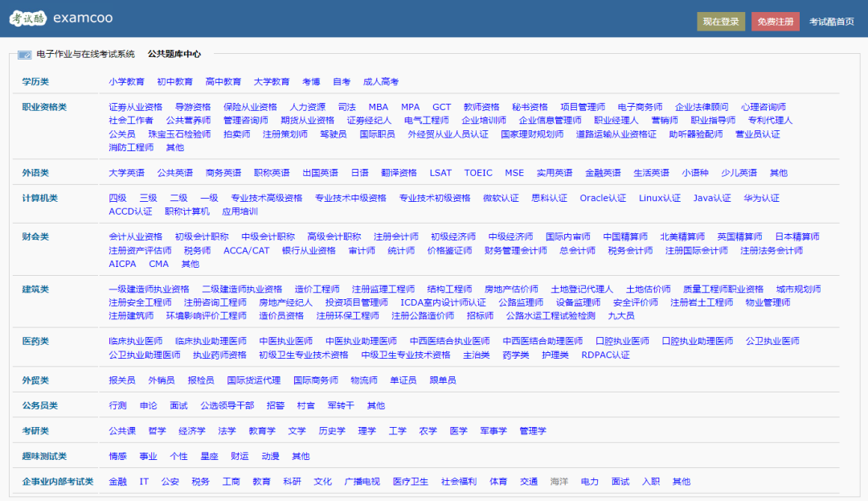Open the MBA link
The image size is (868, 501).
(378, 107)
